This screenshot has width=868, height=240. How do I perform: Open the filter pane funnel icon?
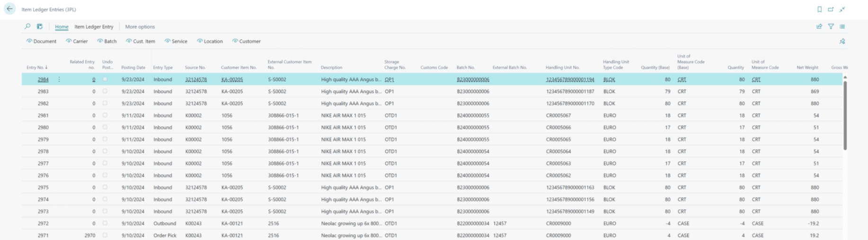point(831,26)
